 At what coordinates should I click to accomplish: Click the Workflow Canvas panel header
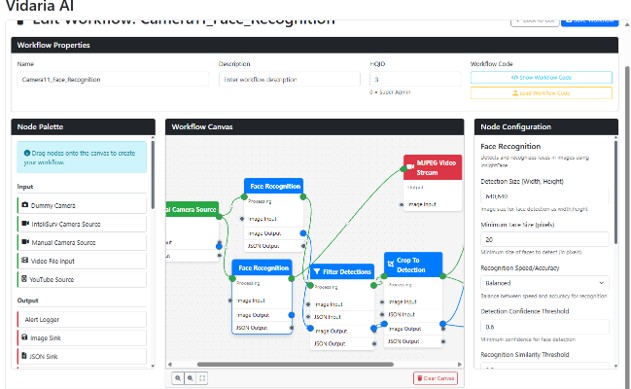(x=314, y=127)
